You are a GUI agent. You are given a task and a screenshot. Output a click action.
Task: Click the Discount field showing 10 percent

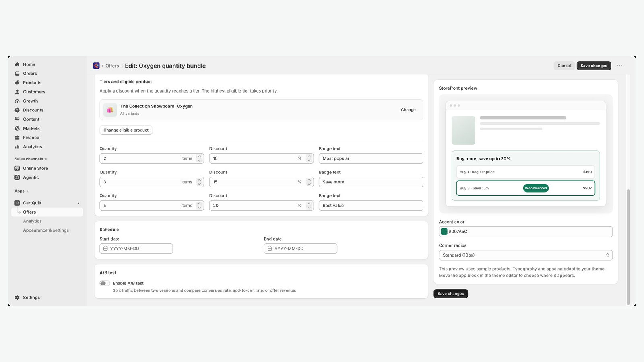[261, 158]
